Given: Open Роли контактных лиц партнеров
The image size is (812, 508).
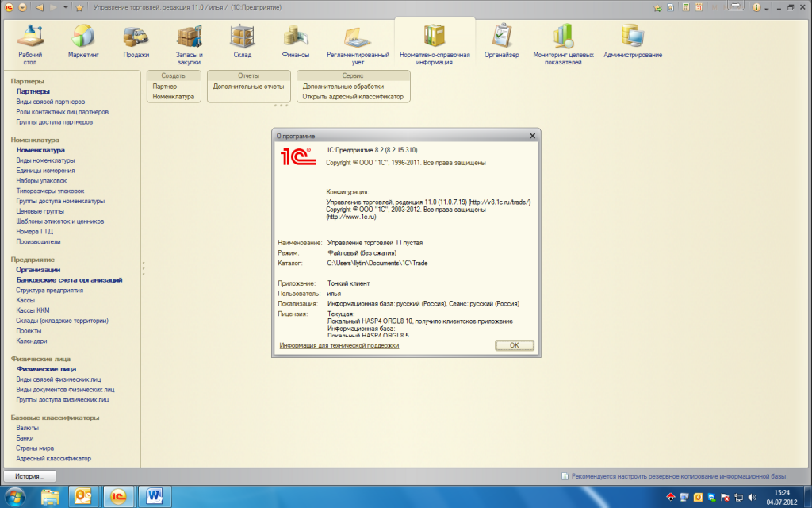Looking at the screenshot, I should 62,112.
